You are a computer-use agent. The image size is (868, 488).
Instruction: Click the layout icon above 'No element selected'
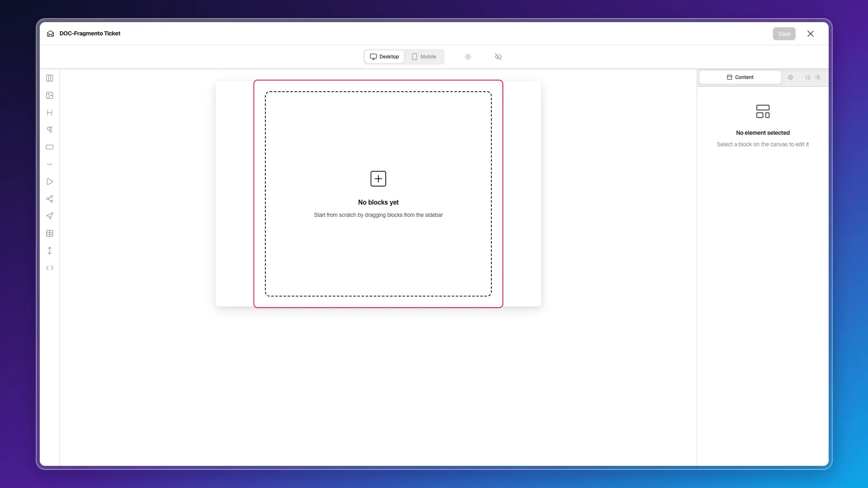[763, 111]
